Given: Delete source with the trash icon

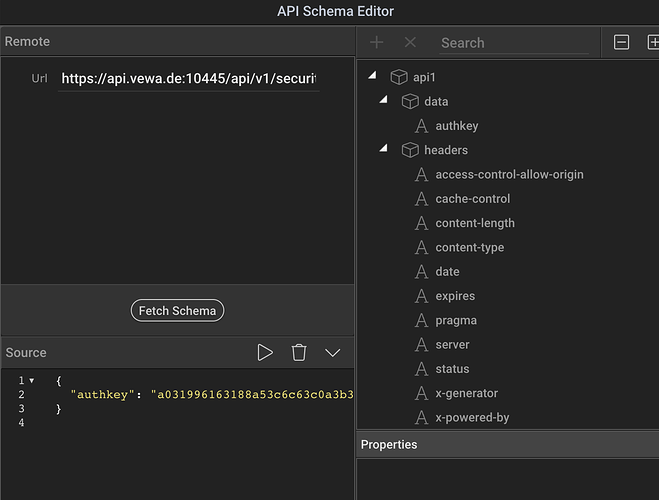Looking at the screenshot, I should pyautogui.click(x=299, y=352).
